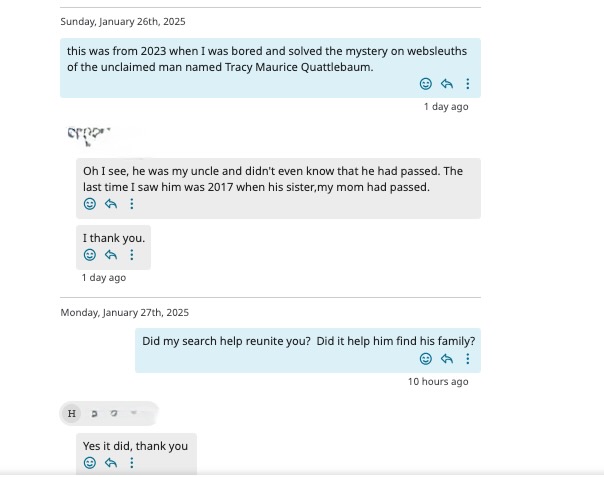React with emoji to the websleuths message
This screenshot has height=477, width=604.
pos(426,84)
